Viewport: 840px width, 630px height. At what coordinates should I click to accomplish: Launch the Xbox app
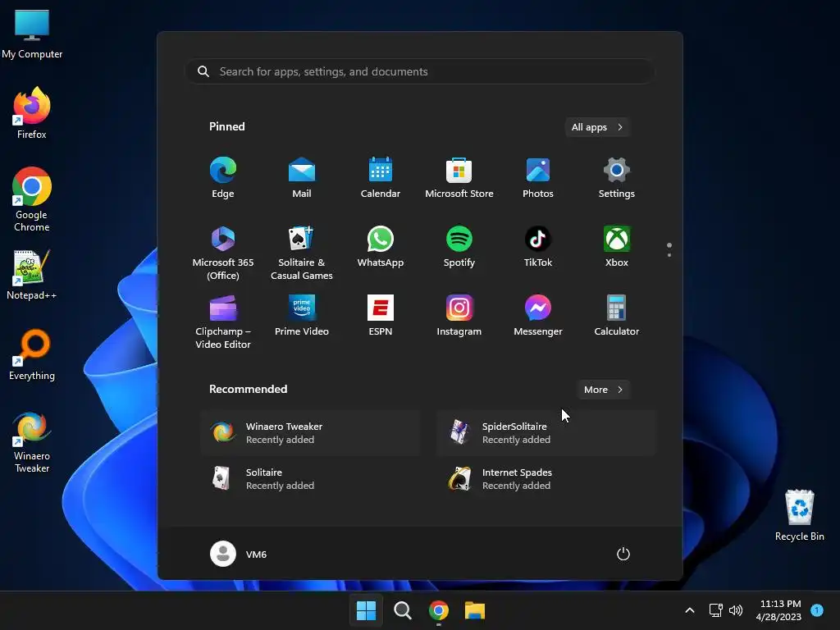click(x=617, y=246)
